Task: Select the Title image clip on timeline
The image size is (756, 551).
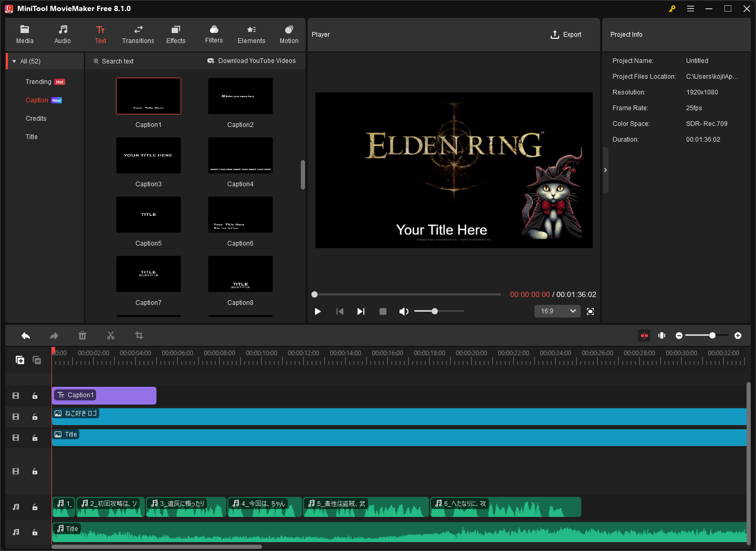Action: 399,438
